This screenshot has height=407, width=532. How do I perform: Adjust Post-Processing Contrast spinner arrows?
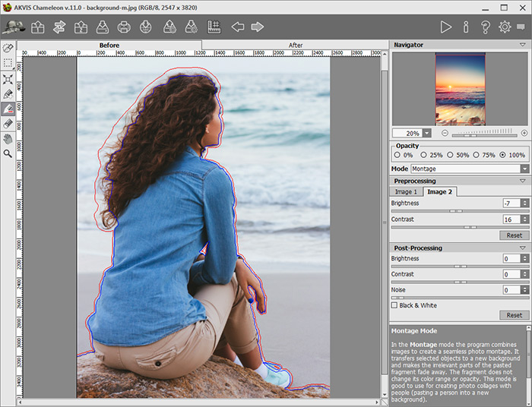click(525, 274)
